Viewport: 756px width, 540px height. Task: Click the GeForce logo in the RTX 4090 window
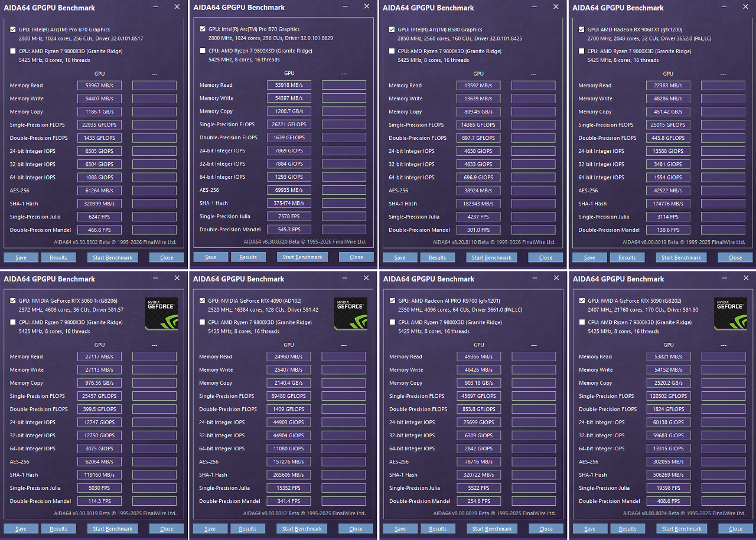click(351, 313)
